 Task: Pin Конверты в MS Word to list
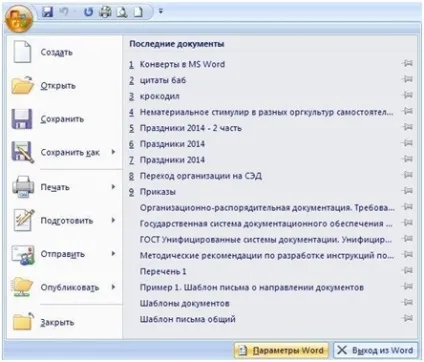coord(407,63)
